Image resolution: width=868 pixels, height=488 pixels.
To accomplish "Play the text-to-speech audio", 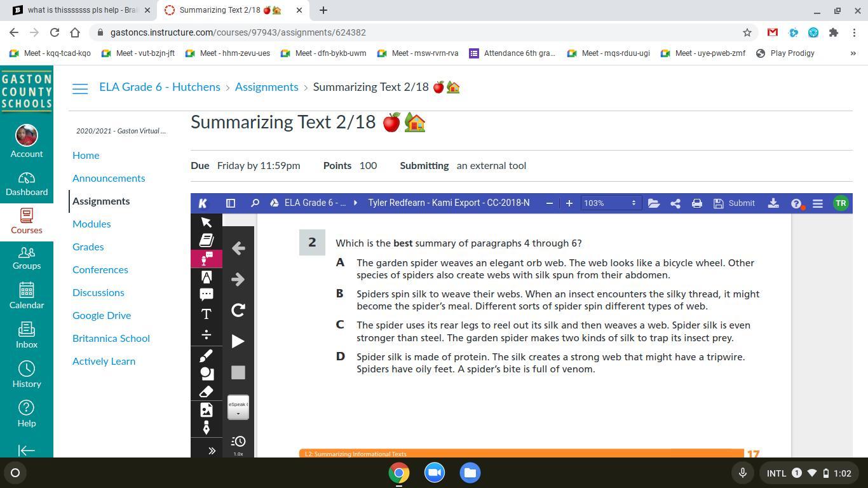I will (x=238, y=341).
